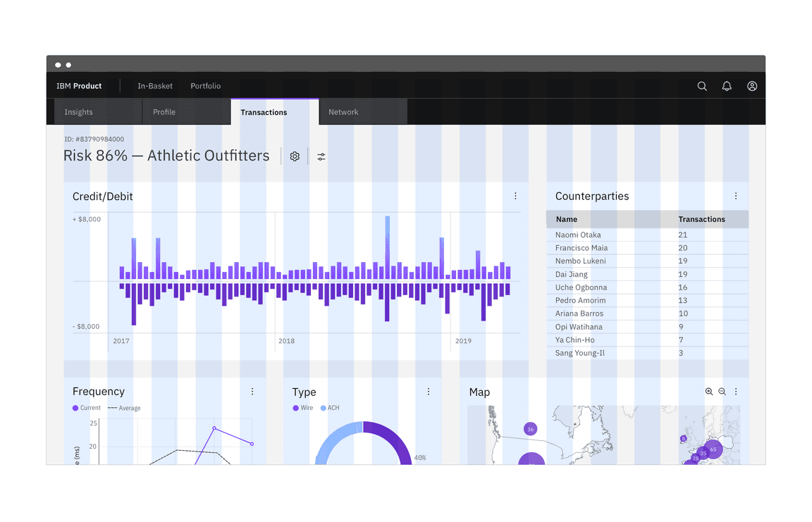This screenshot has width=812, height=522.
Task: Open the notifications bell
Action: 727,86
